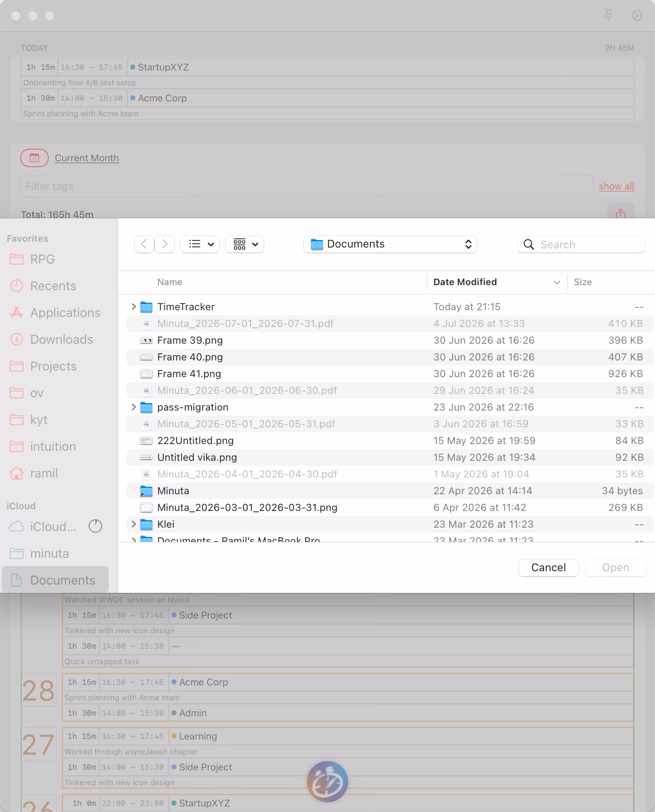Open the group-by grid options menu
Viewport: 655px width, 812px height.
pyautogui.click(x=245, y=244)
